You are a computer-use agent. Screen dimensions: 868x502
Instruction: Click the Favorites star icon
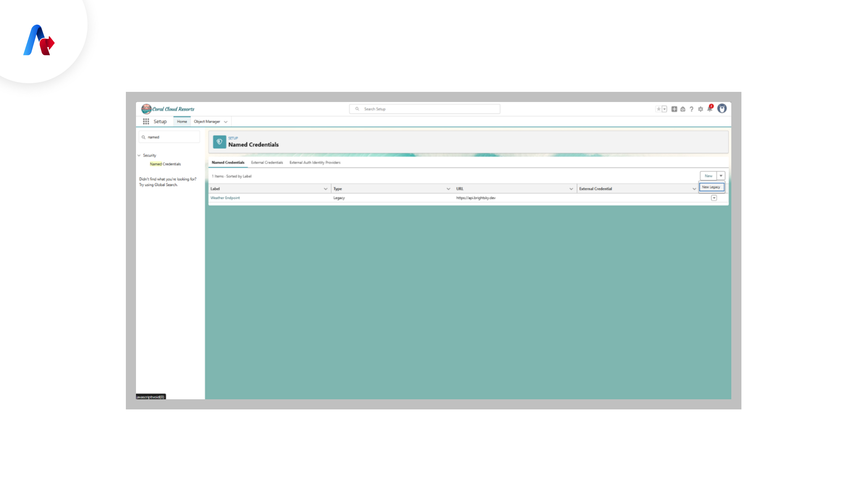[x=659, y=109]
